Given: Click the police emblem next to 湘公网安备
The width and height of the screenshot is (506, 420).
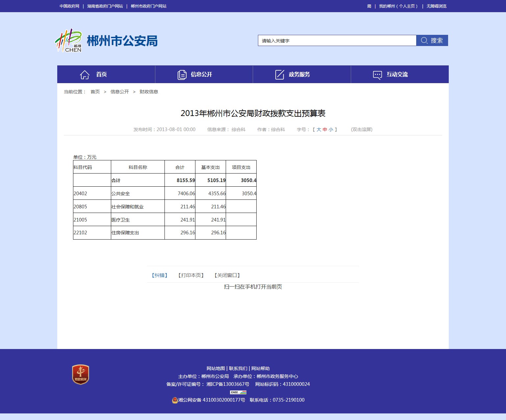Looking at the screenshot, I should click(175, 400).
